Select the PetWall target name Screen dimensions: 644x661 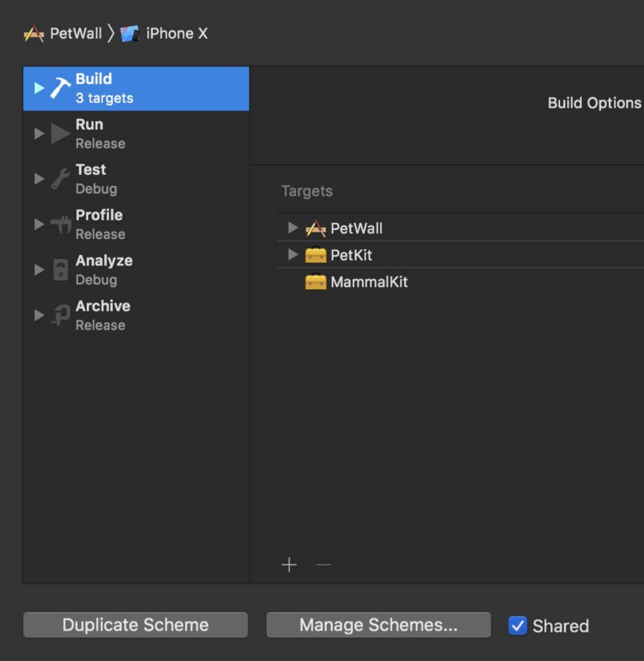(356, 228)
